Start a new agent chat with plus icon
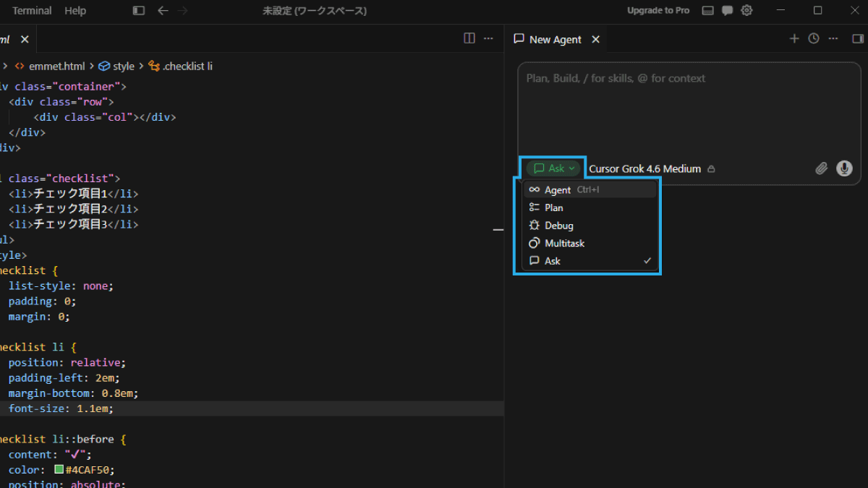The width and height of the screenshot is (868, 488). pos(794,38)
